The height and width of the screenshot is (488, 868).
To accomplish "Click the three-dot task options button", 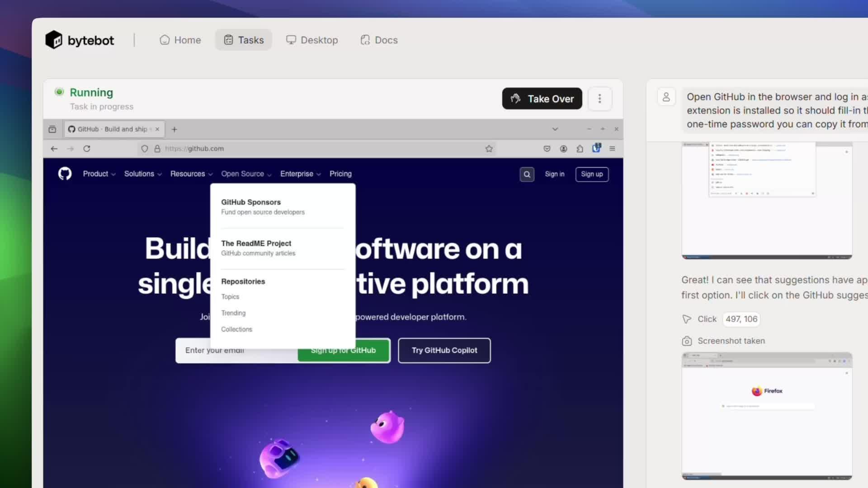I will (599, 99).
